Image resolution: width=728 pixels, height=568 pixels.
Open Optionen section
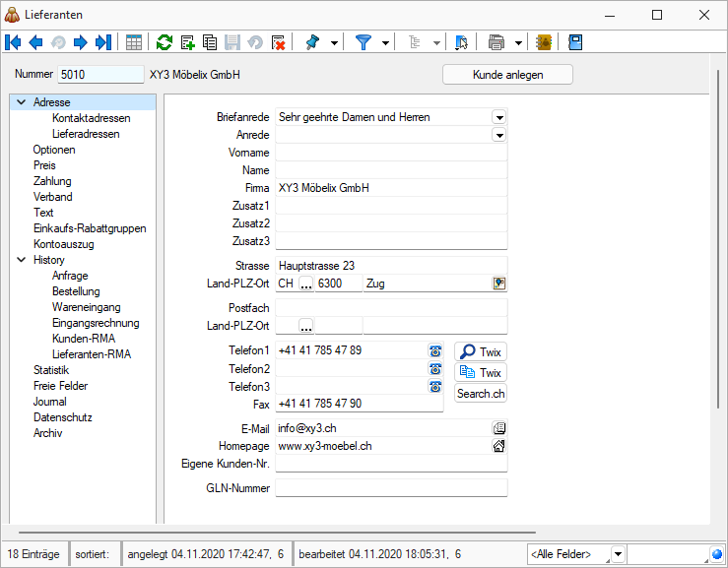coord(54,150)
